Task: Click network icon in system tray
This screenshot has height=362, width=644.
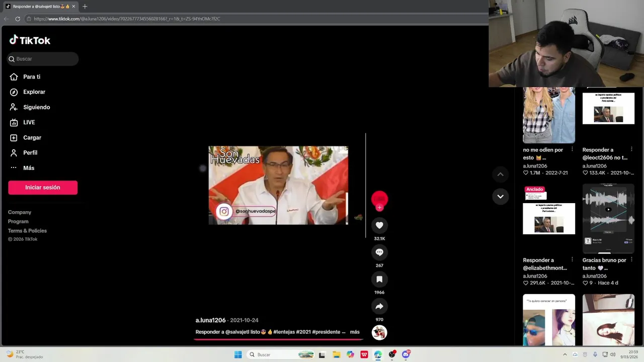Action: [605, 354]
